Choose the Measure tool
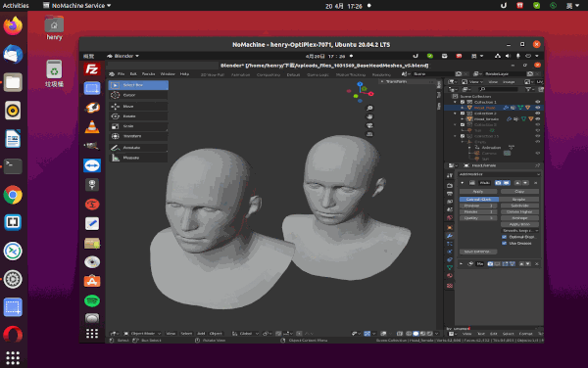The width and height of the screenshot is (588, 368). point(138,158)
